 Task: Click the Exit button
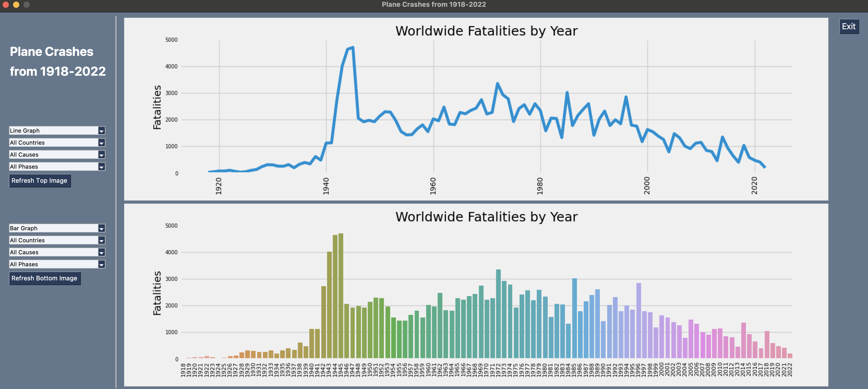[x=849, y=26]
